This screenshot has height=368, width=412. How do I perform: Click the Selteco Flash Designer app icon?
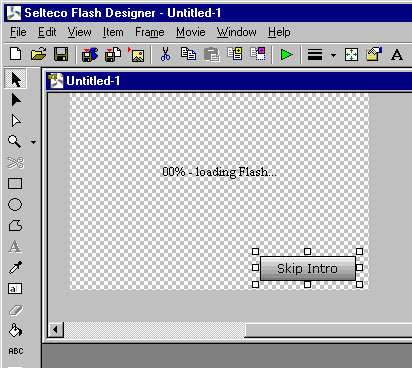click(14, 13)
